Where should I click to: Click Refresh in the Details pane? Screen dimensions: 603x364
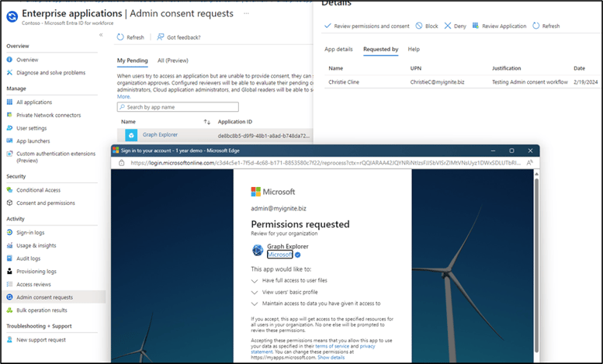pos(546,26)
